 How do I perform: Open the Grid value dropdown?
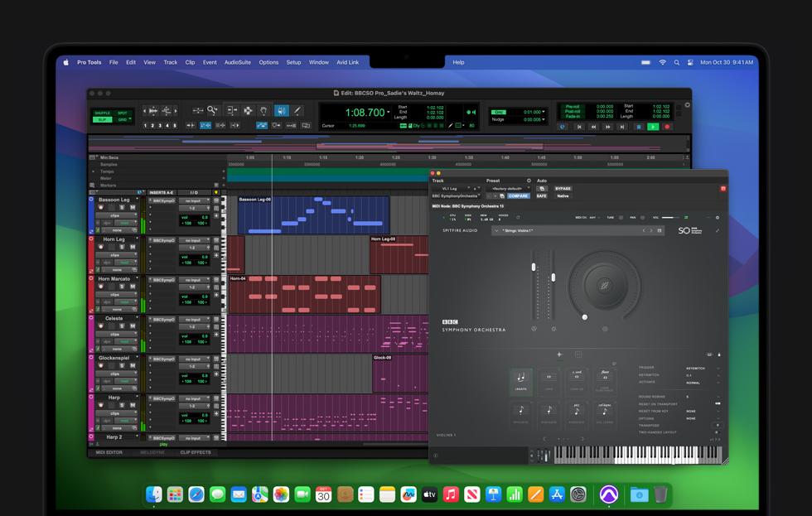pyautogui.click(x=544, y=112)
